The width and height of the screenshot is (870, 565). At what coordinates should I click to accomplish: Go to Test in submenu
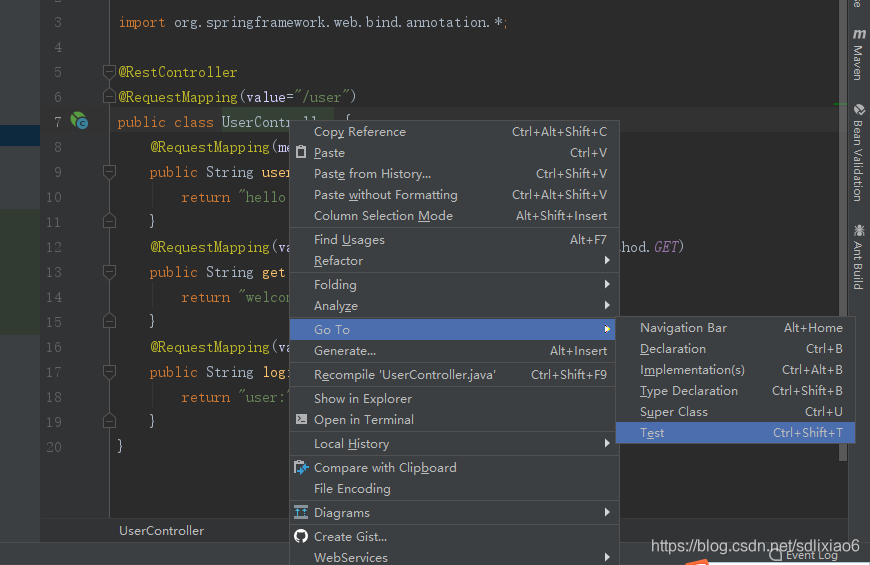735,433
